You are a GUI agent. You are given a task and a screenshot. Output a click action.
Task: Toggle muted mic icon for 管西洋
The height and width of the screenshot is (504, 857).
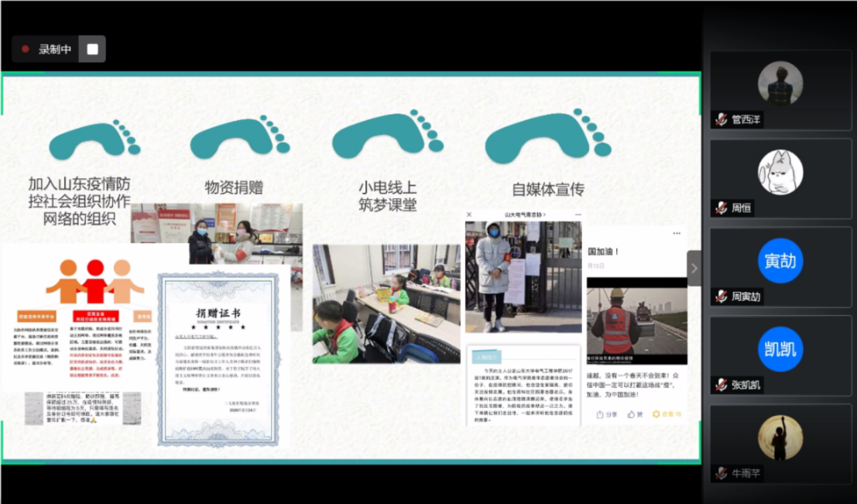point(721,120)
